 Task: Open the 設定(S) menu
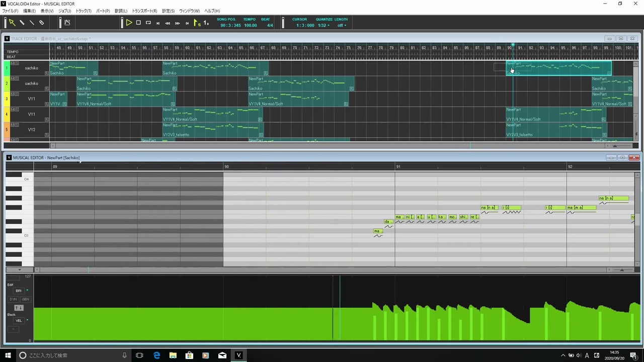click(168, 11)
